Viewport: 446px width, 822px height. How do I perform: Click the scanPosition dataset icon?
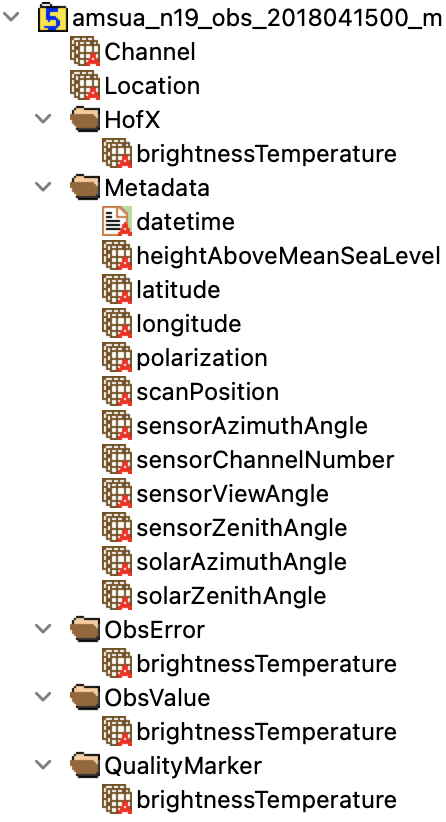(116, 392)
